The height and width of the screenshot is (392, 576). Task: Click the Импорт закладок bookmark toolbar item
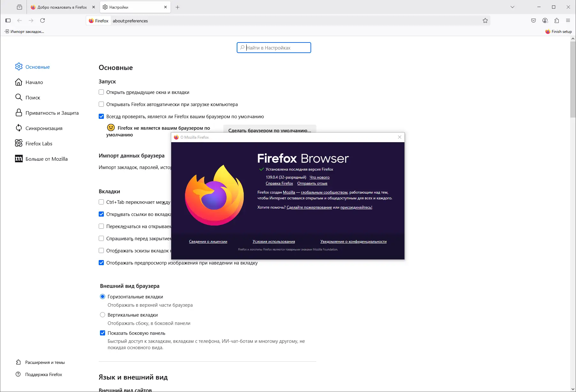[24, 31]
